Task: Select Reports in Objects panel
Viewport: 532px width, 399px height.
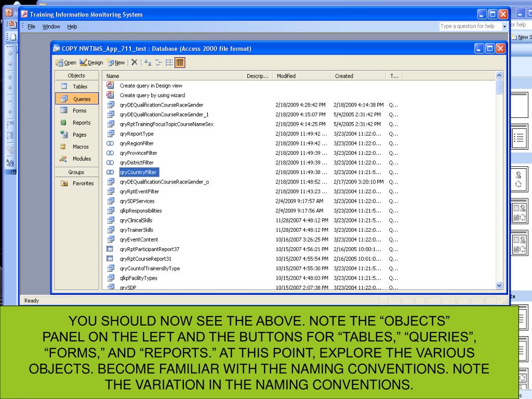Action: (77, 123)
